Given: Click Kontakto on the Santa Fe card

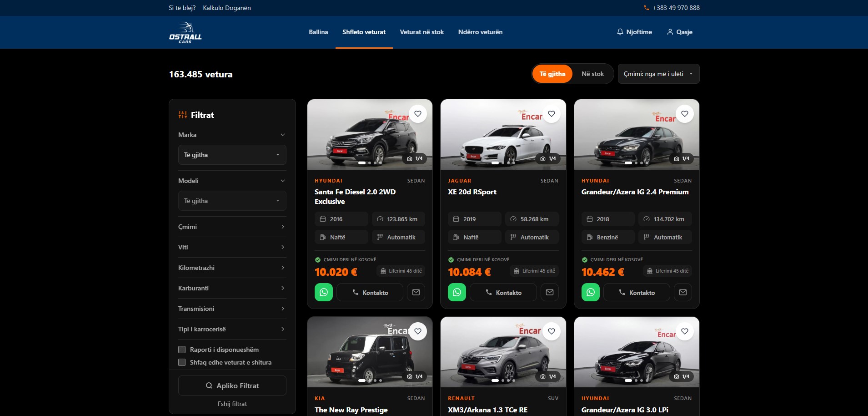Looking at the screenshot, I should [370, 292].
